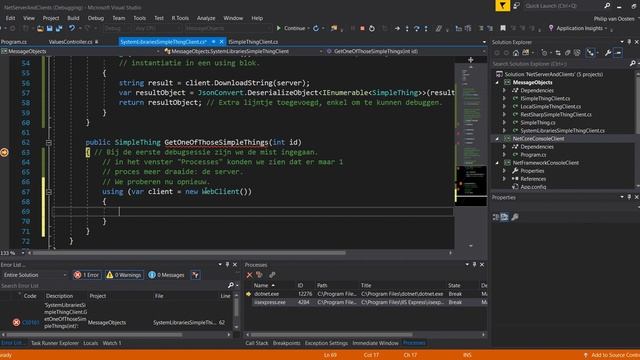Screen dimensions: 640x360
Task: Open the R Tools menu
Action: [x=180, y=18]
